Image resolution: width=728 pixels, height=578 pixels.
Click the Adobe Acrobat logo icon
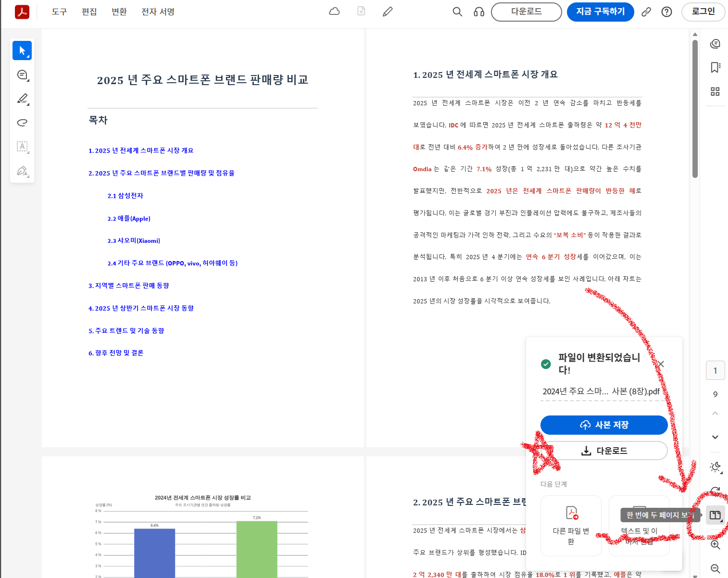(x=22, y=12)
